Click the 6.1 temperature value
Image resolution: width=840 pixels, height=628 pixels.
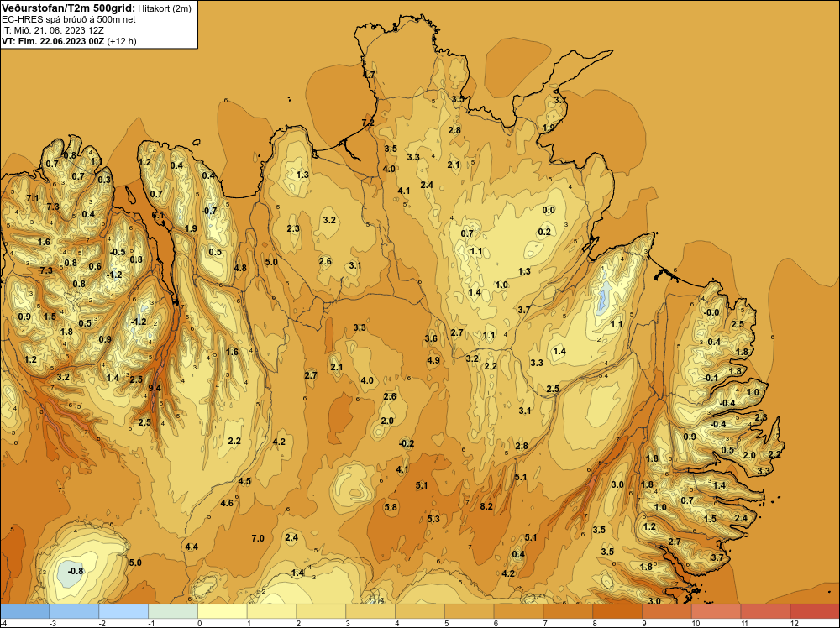158,215
